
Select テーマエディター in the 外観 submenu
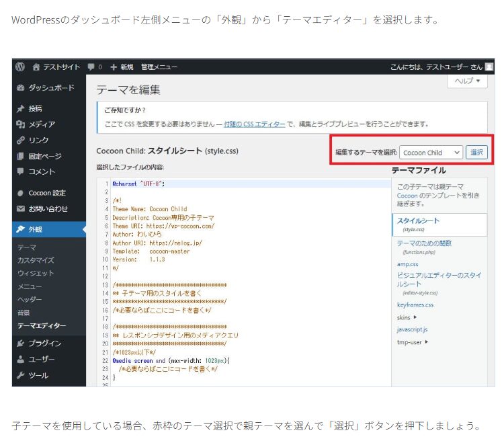42,326
